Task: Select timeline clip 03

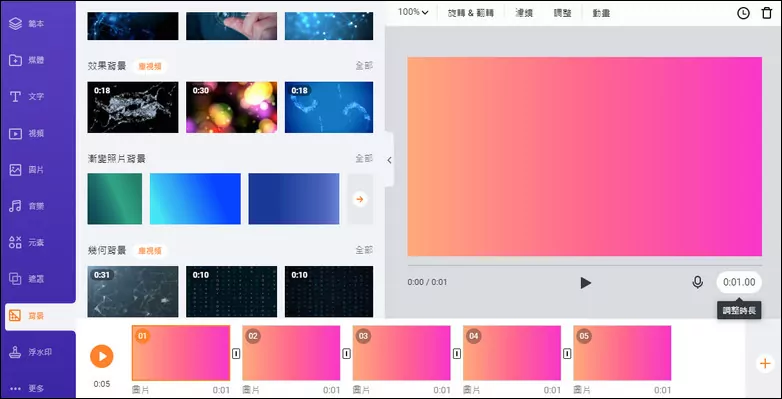Action: (401, 353)
